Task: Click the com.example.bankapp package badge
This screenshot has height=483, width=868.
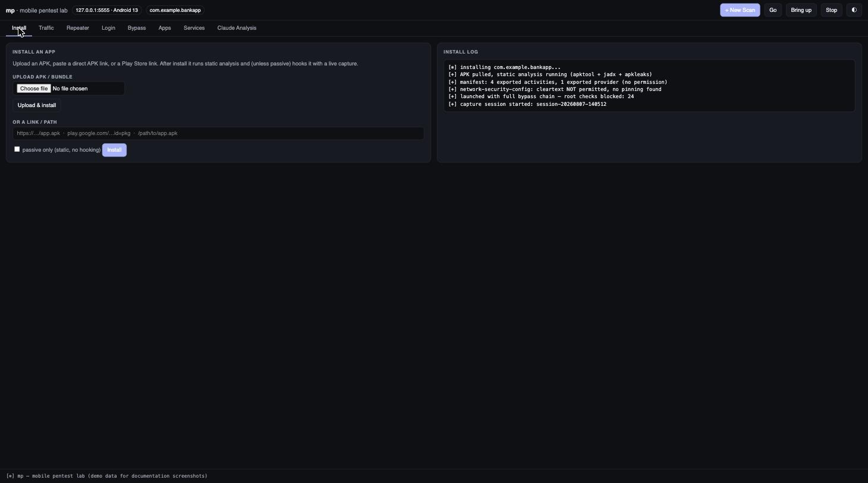Action: [175, 10]
